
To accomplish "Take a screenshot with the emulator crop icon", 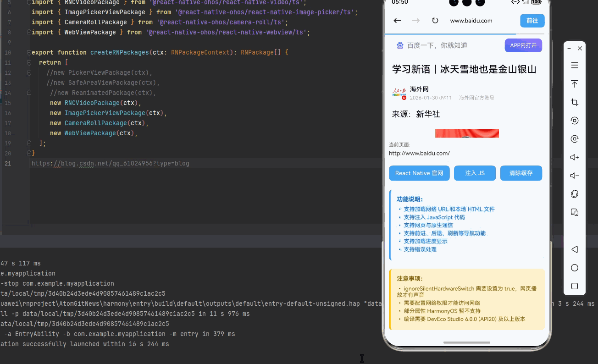I will pos(574,102).
